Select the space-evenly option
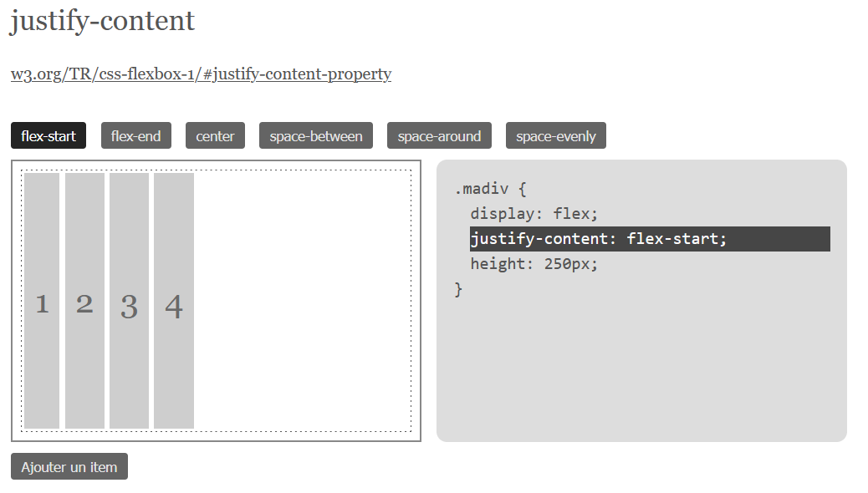The image size is (868, 493). 556,135
